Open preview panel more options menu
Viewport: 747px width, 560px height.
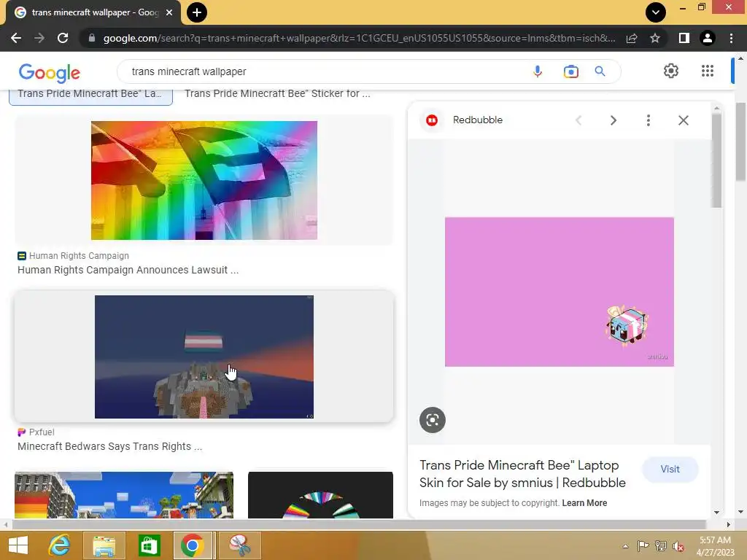(x=648, y=120)
